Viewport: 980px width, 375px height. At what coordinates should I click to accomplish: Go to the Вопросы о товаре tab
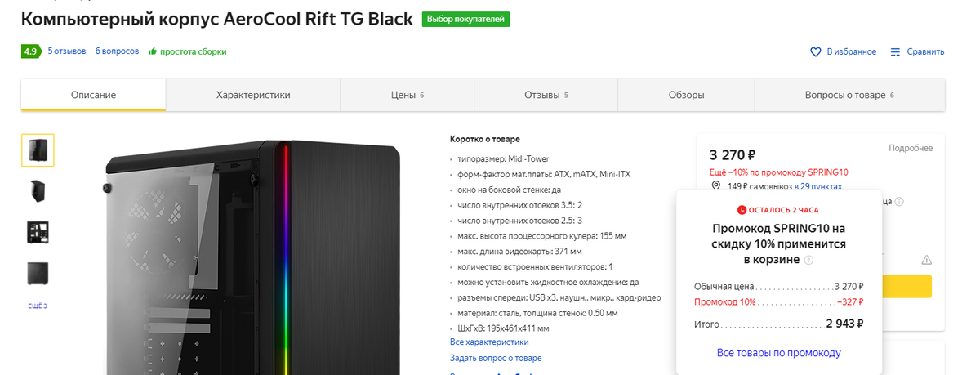(x=849, y=95)
